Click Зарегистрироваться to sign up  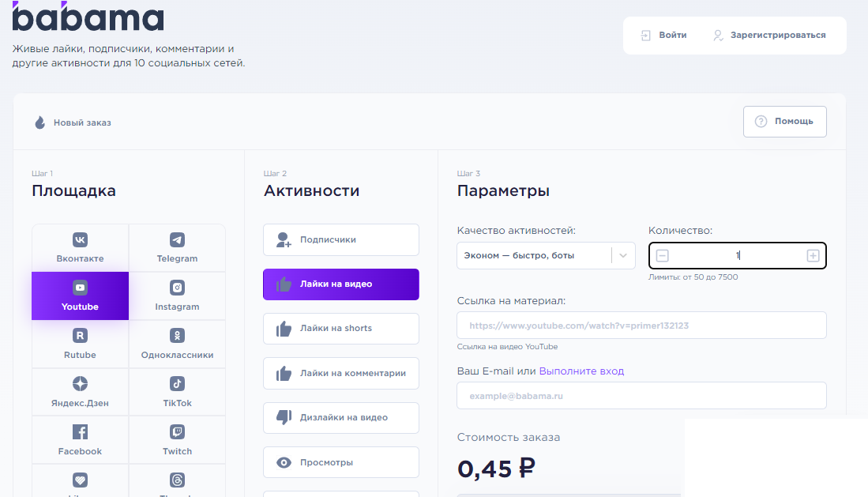[x=769, y=36]
